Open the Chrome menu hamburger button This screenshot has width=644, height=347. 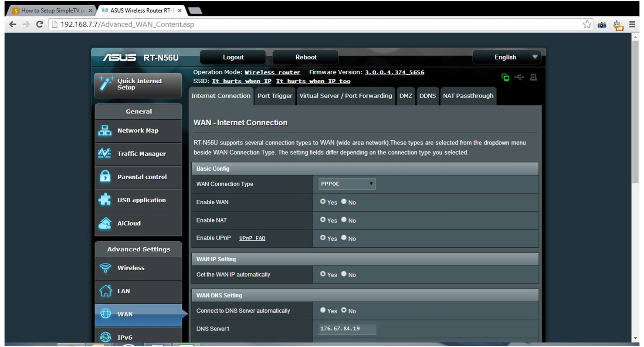point(632,24)
